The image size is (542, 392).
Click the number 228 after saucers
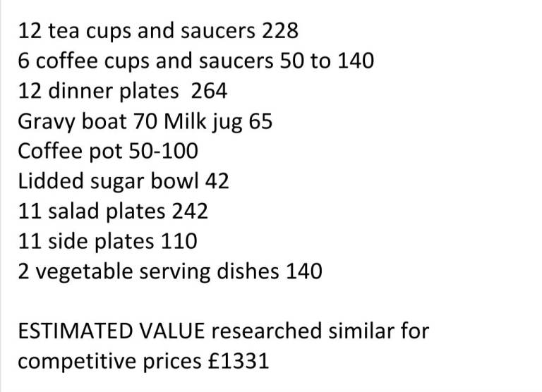(280, 30)
